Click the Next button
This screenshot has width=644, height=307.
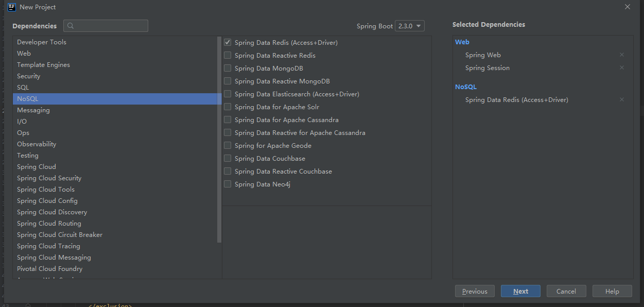520,291
